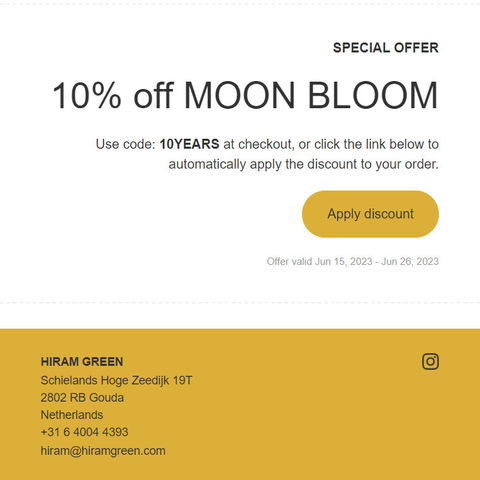Click the Offer valid label text
Viewport: 480px width, 480px height.
[289, 261]
